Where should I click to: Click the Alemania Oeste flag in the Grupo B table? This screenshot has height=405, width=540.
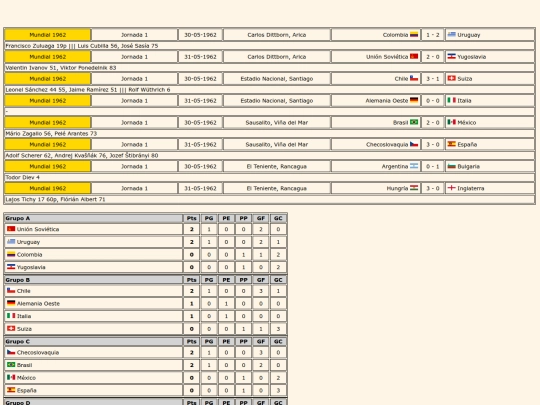pyautogui.click(x=11, y=303)
